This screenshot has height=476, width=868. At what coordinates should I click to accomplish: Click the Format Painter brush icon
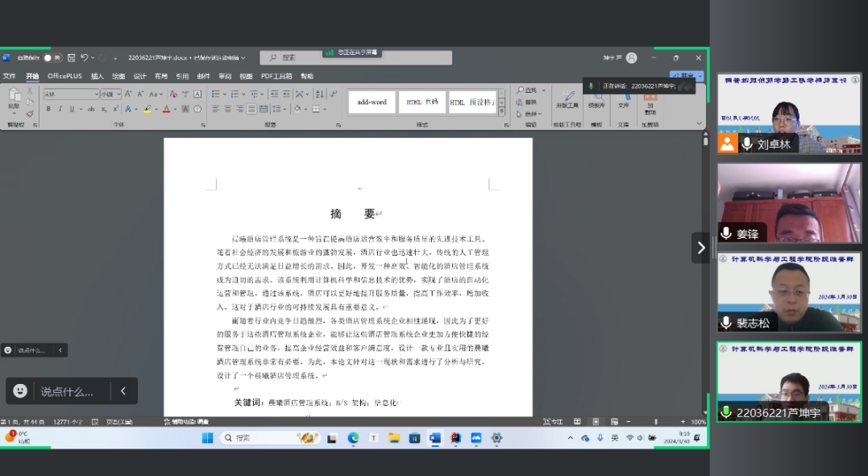[30, 114]
